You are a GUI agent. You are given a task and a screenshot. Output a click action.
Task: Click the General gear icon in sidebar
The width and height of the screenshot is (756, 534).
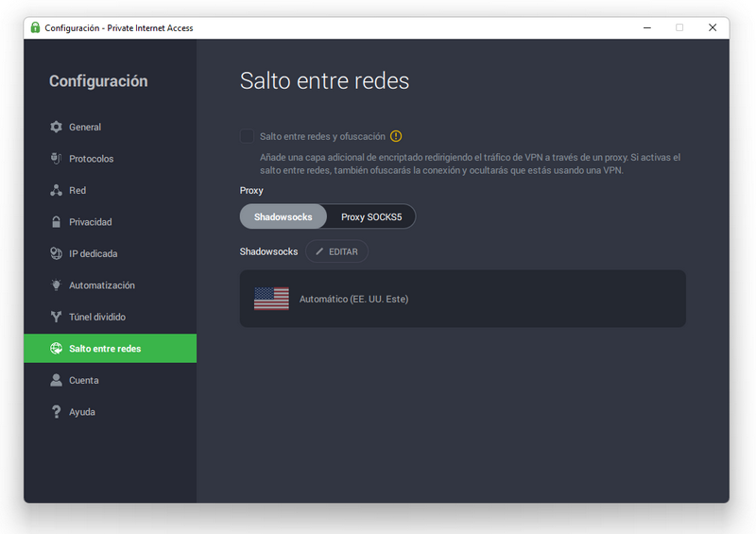(x=56, y=127)
